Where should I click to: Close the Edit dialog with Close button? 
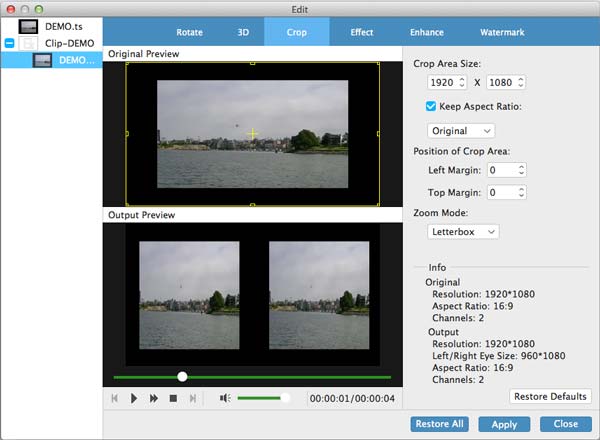pyautogui.click(x=566, y=424)
